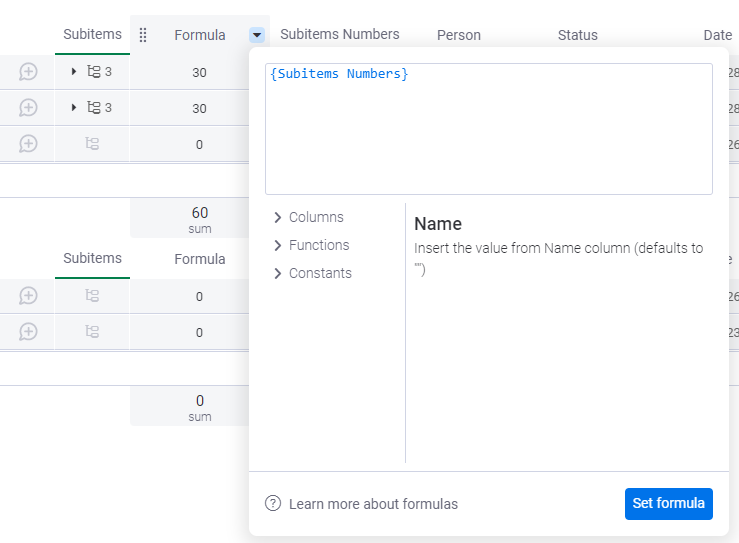739x543 pixels.
Task: Click the Status column header
Action: pos(578,35)
